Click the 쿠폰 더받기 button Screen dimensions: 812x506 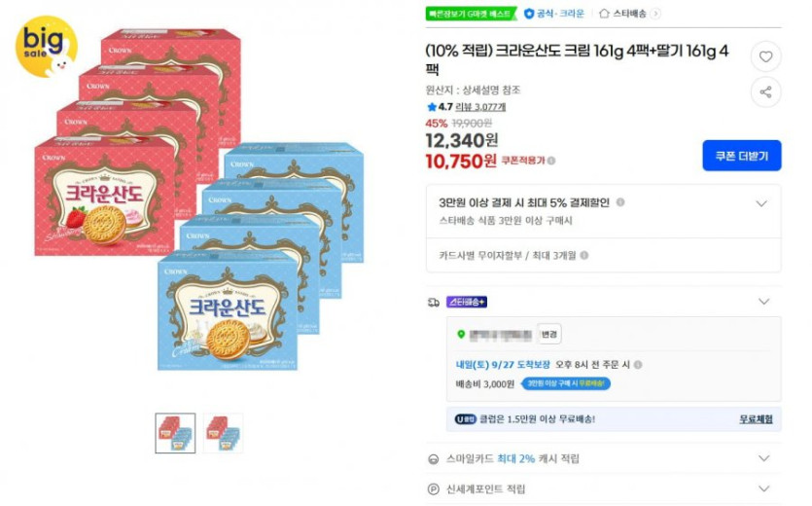741,156
